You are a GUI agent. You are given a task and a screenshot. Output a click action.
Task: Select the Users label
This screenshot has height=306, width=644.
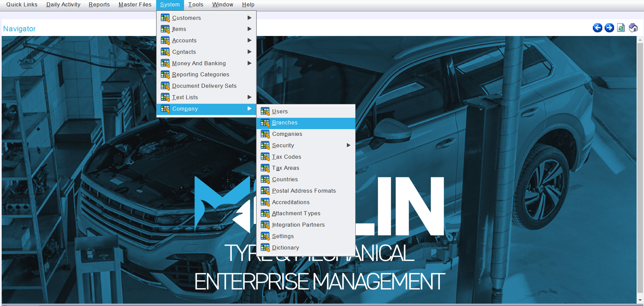(280, 111)
